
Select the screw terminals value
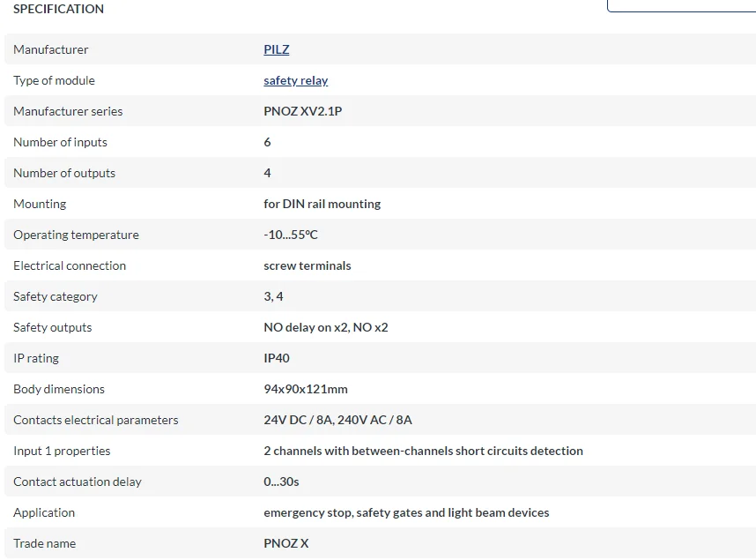[307, 265]
